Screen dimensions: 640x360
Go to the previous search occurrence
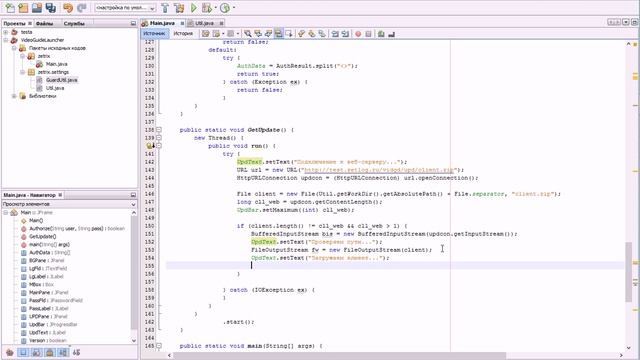click(x=258, y=34)
